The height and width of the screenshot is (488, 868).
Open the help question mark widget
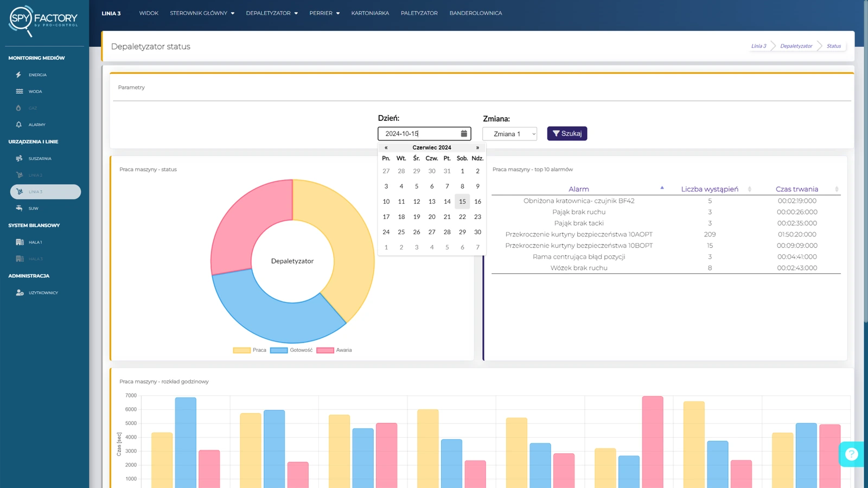[x=852, y=454]
